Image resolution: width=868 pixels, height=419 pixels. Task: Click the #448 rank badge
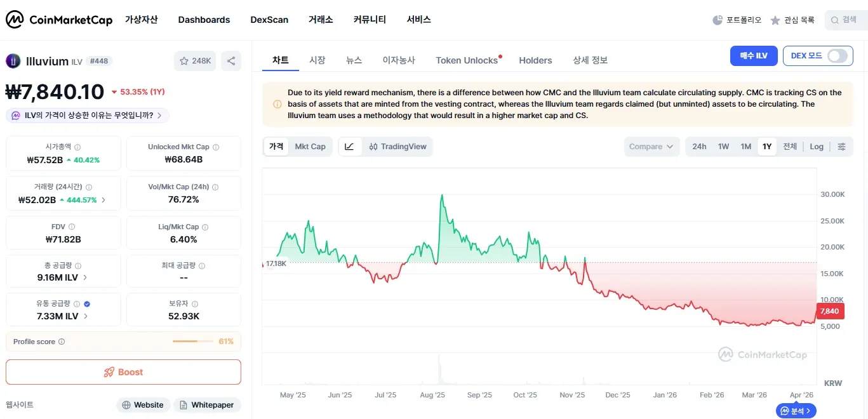[99, 61]
